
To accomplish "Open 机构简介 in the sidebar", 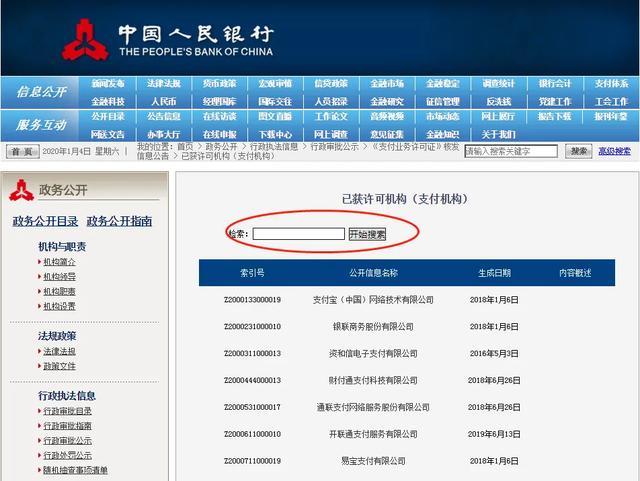I will [60, 262].
